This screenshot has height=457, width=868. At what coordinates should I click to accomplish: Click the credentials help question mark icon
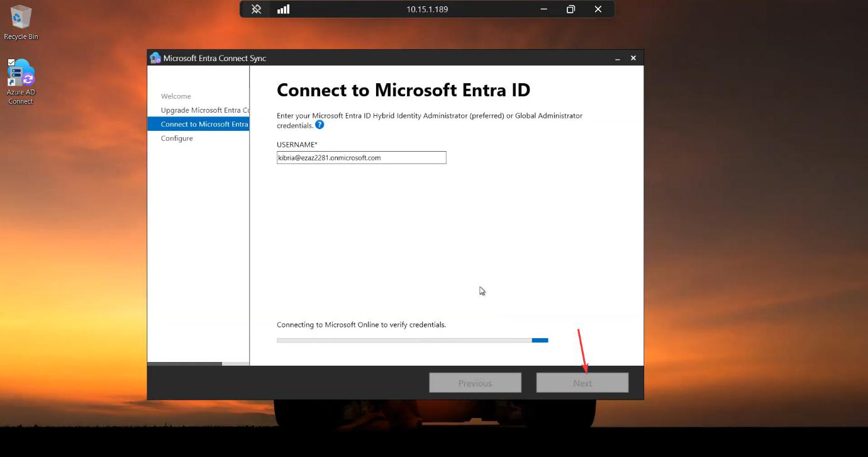[x=320, y=125]
